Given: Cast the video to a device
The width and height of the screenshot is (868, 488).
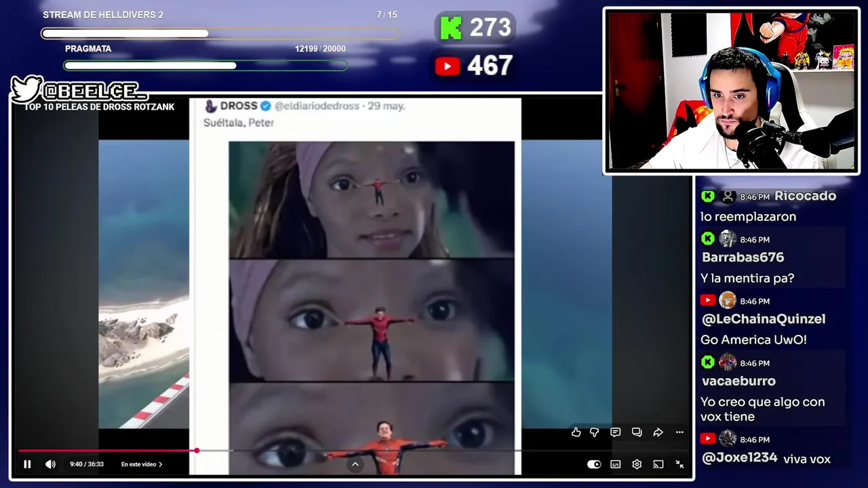Looking at the screenshot, I should tap(658, 464).
